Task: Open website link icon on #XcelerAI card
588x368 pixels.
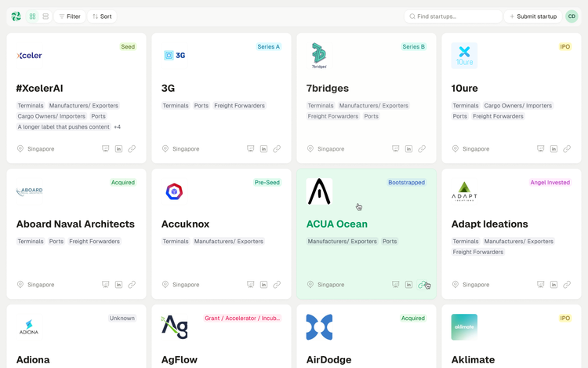Action: [x=132, y=149]
